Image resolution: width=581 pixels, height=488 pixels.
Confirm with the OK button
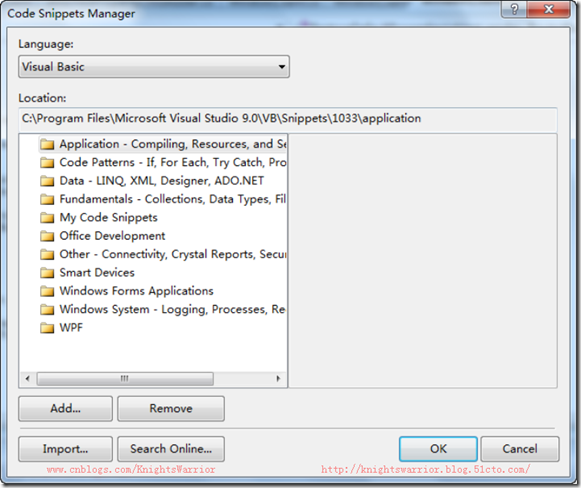pos(438,449)
